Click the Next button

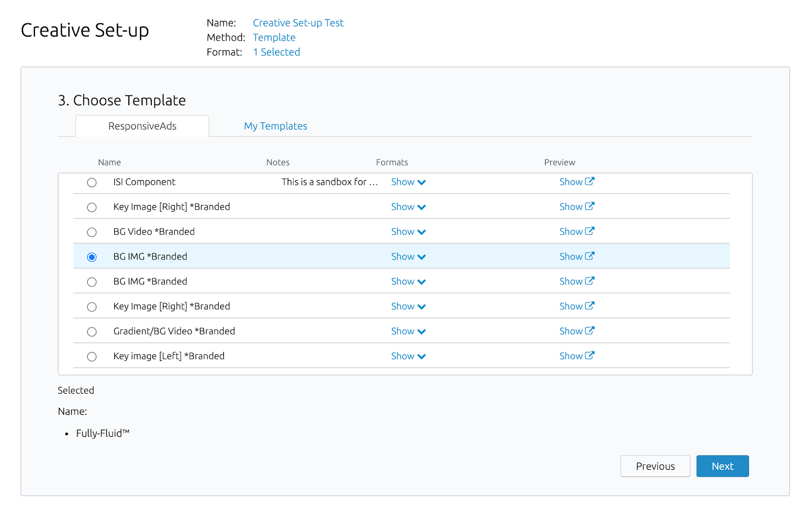point(723,466)
